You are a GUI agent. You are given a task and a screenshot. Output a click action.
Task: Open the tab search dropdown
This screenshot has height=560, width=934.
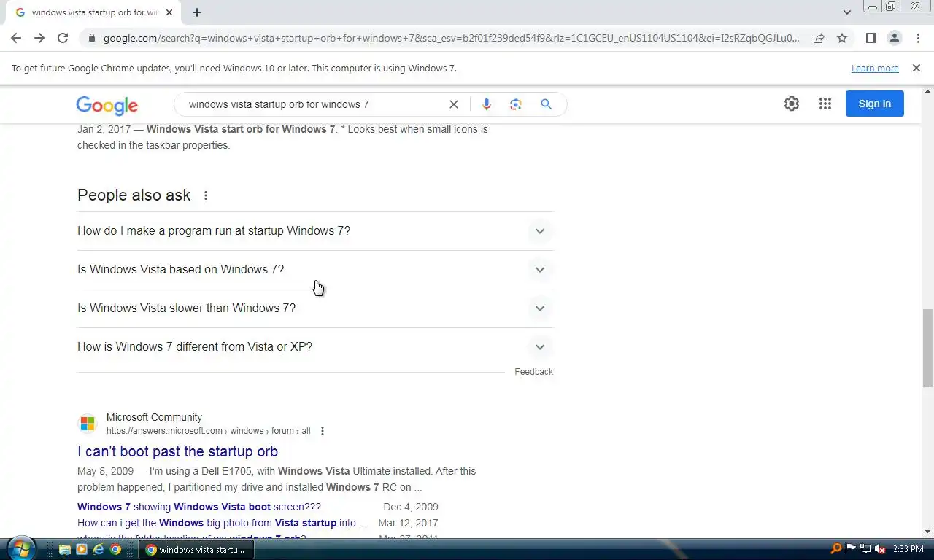(x=846, y=12)
